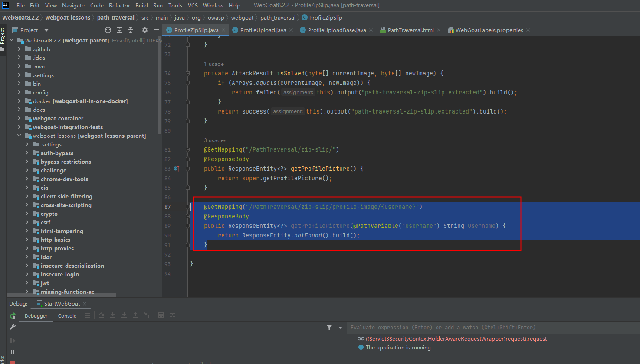Close the ProfileUpload.java tab
The image size is (640, 364).
(x=291, y=30)
